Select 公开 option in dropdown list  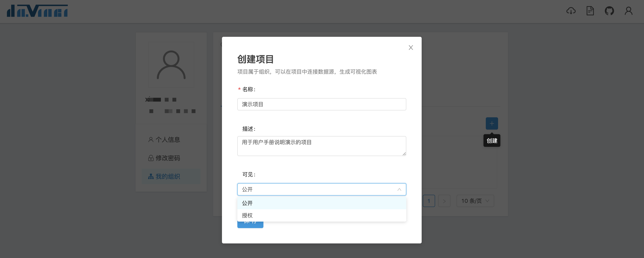point(321,203)
